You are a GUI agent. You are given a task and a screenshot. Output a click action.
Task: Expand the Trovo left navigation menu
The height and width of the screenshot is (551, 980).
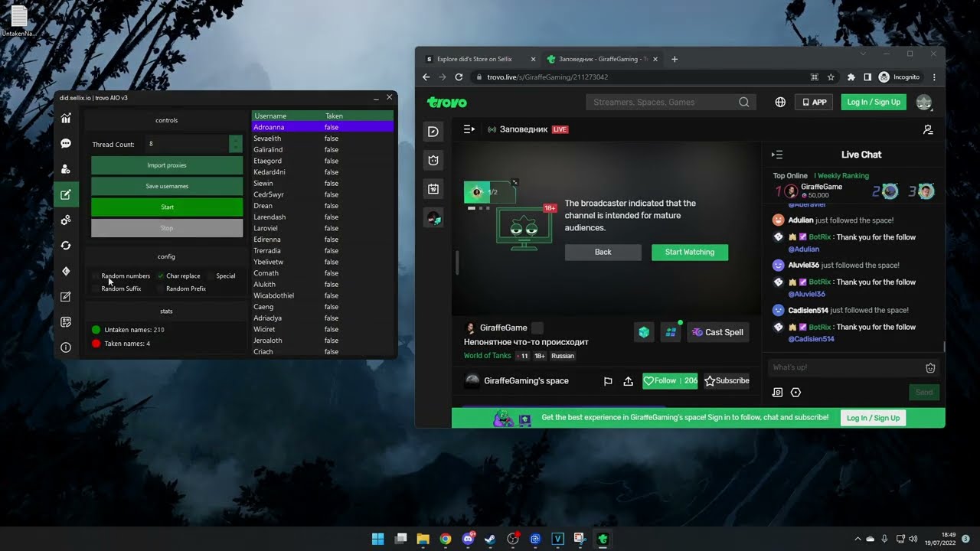[x=469, y=129]
